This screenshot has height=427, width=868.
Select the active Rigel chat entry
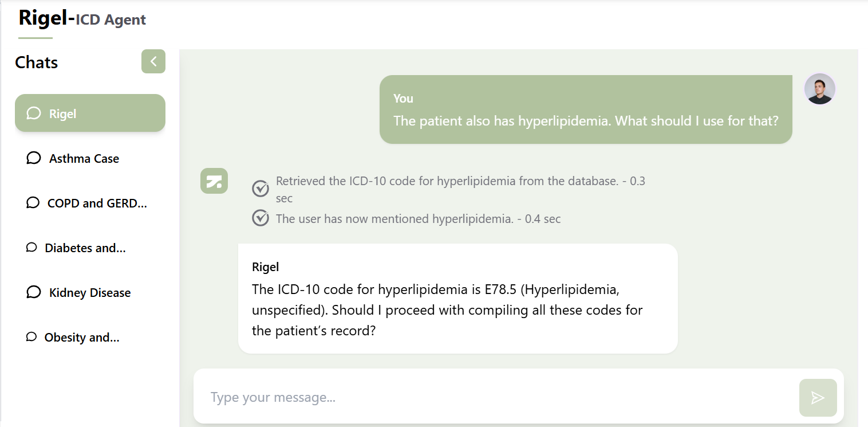click(x=90, y=113)
